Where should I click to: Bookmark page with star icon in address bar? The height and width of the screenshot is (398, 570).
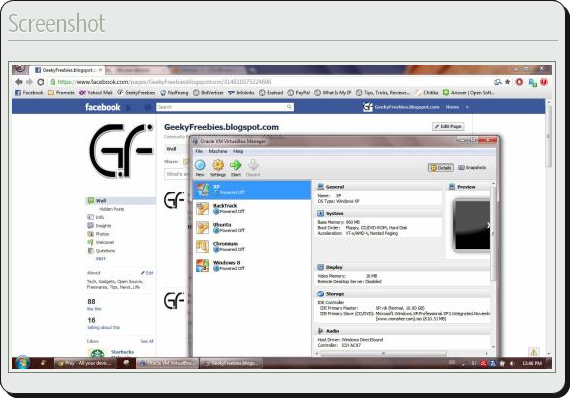coord(508,82)
